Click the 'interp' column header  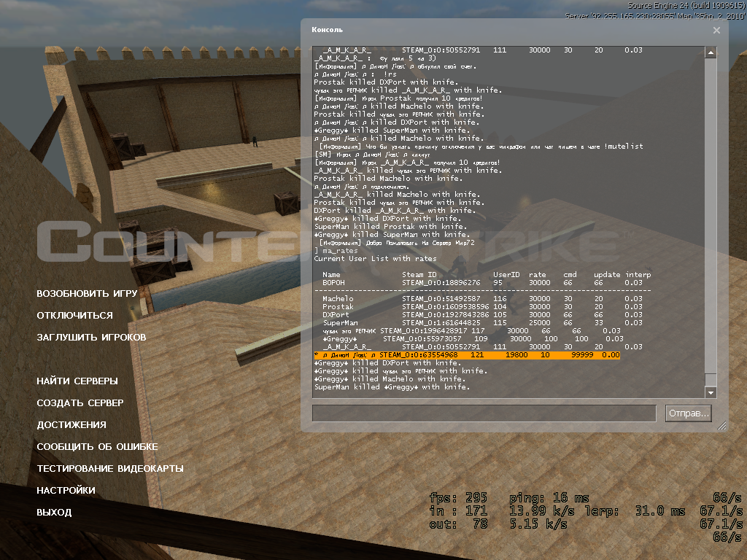coord(638,275)
